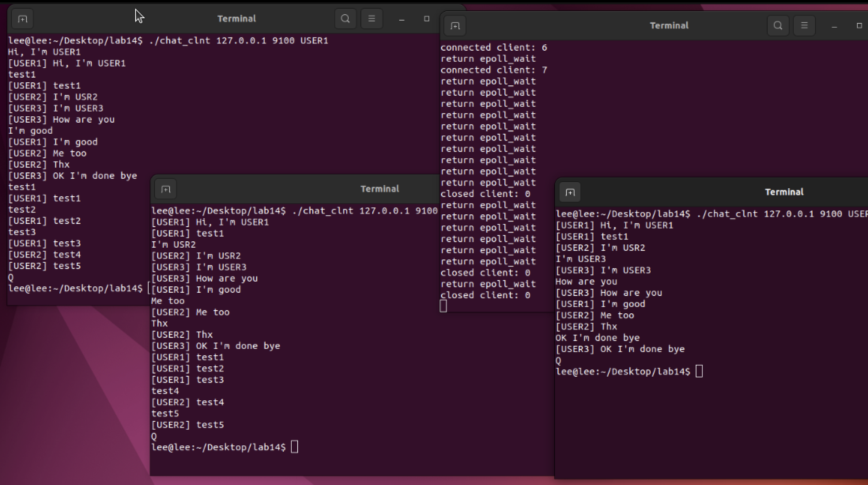Screen dimensions: 868x485
Task: Open hamburger menu in epoll_wait server terminal
Action: (x=804, y=26)
